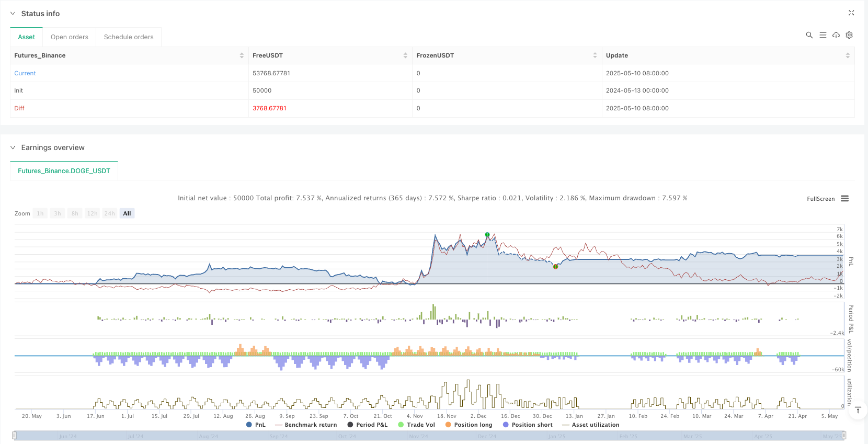Click the collapse icon in the Status info header
This screenshot has width=868, height=444.
[851, 13]
